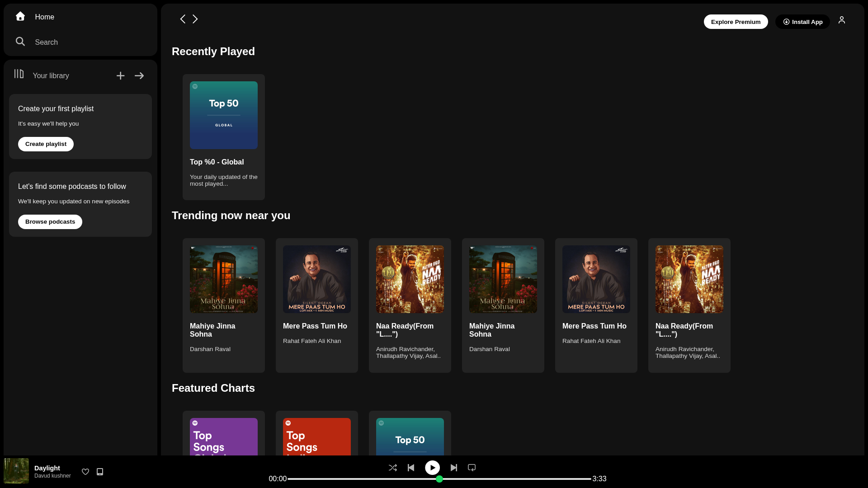This screenshot has height=488, width=868.
Task: Toggle shuffle playback
Action: (393, 468)
